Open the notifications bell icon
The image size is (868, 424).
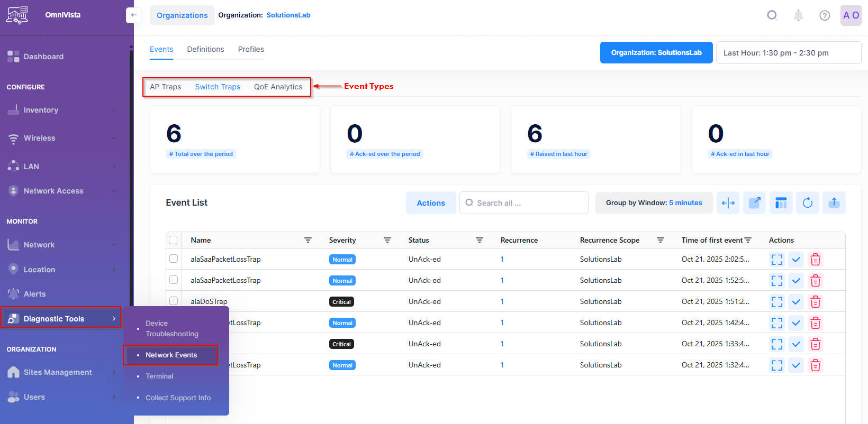(798, 15)
